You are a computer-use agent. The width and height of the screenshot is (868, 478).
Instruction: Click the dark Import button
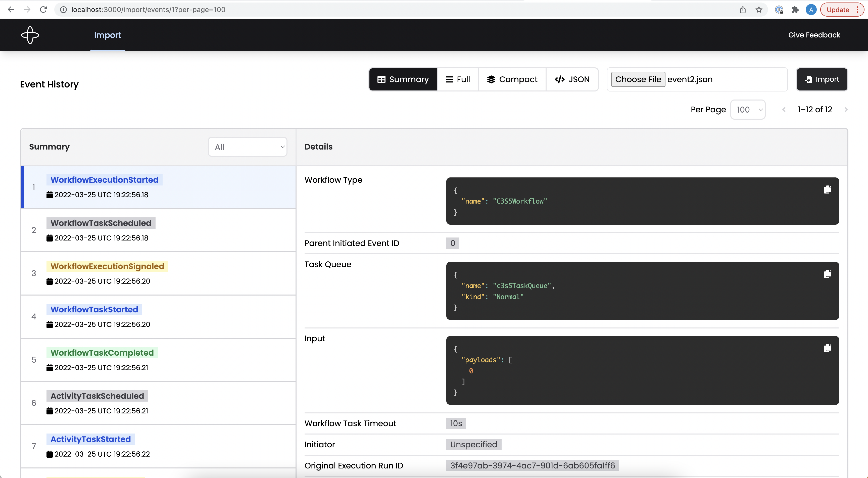click(x=822, y=79)
